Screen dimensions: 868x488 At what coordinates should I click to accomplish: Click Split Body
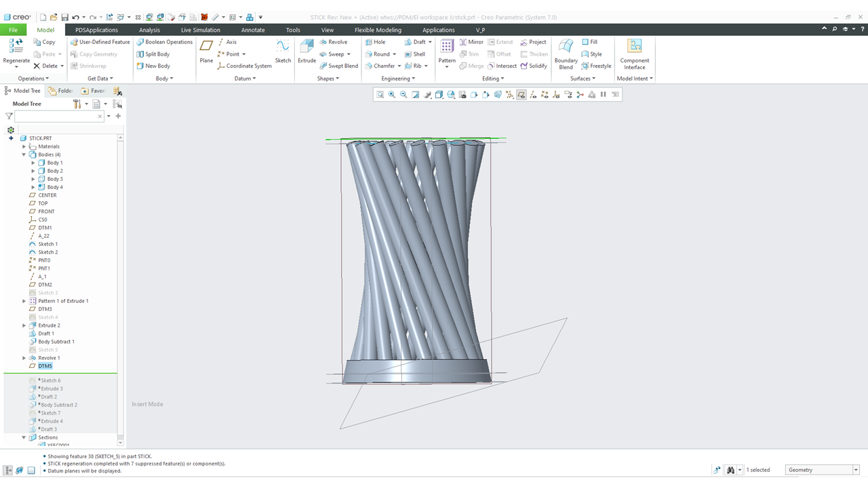[153, 54]
